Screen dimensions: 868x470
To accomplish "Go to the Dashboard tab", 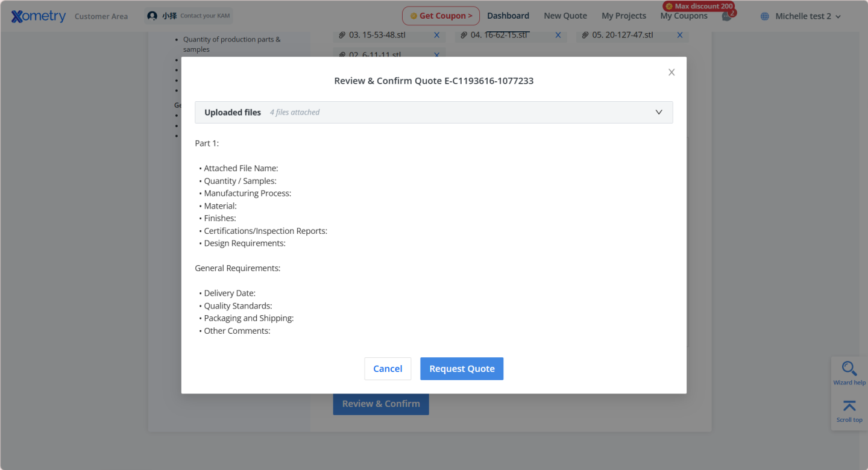I will [508, 16].
